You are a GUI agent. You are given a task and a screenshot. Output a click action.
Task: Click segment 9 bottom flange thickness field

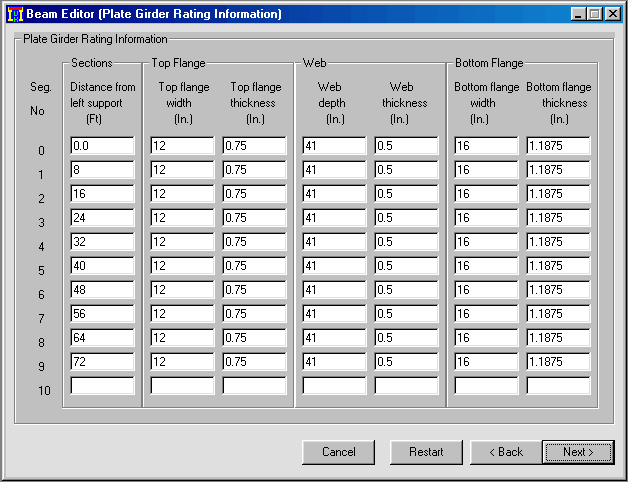[558, 362]
